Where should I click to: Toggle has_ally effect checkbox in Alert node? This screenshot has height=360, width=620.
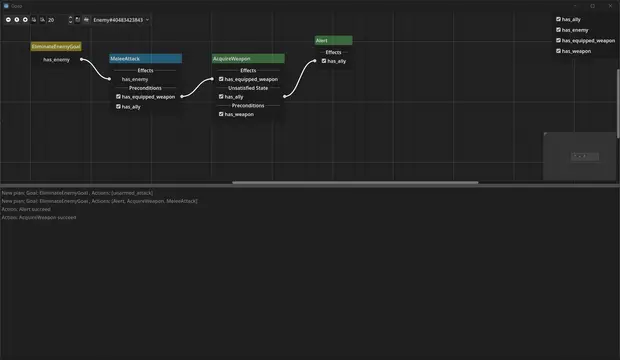point(324,61)
